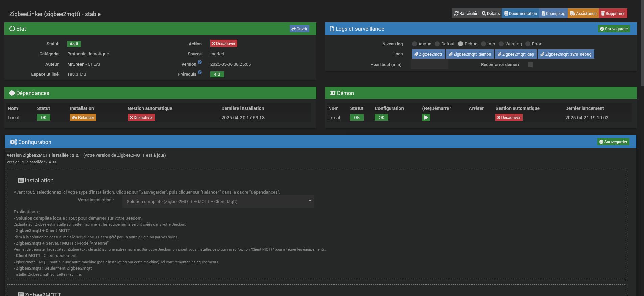Disable daemon automatic management

tap(509, 118)
